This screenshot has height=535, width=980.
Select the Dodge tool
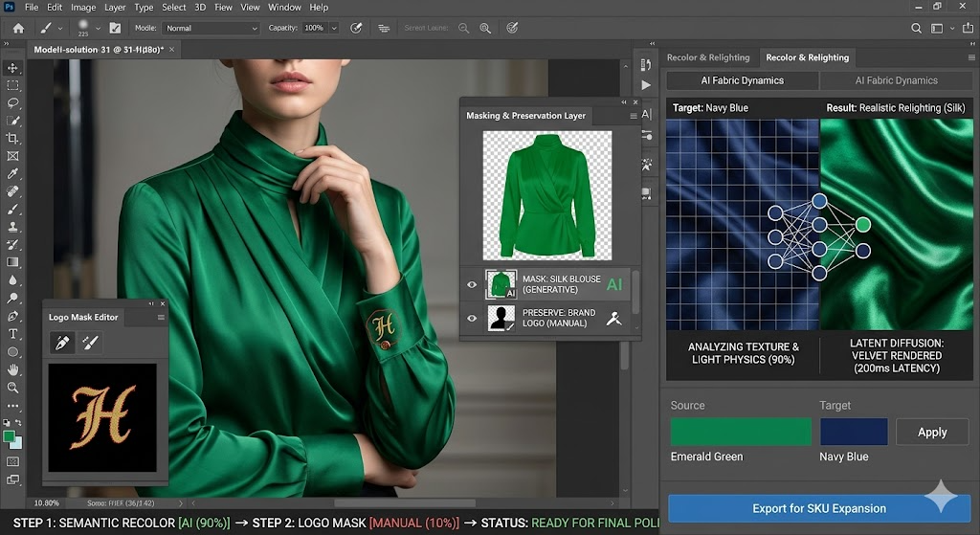(12, 298)
